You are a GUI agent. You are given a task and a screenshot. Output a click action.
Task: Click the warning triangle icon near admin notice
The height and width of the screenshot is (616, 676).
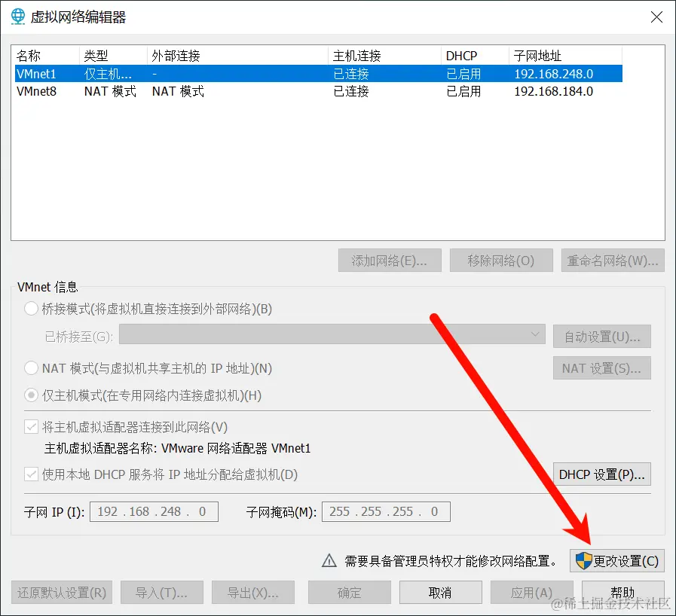[x=329, y=560]
